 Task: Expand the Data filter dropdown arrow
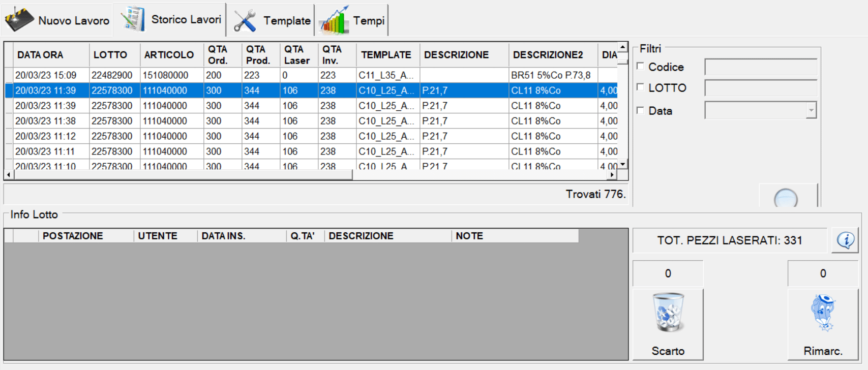pos(811,110)
